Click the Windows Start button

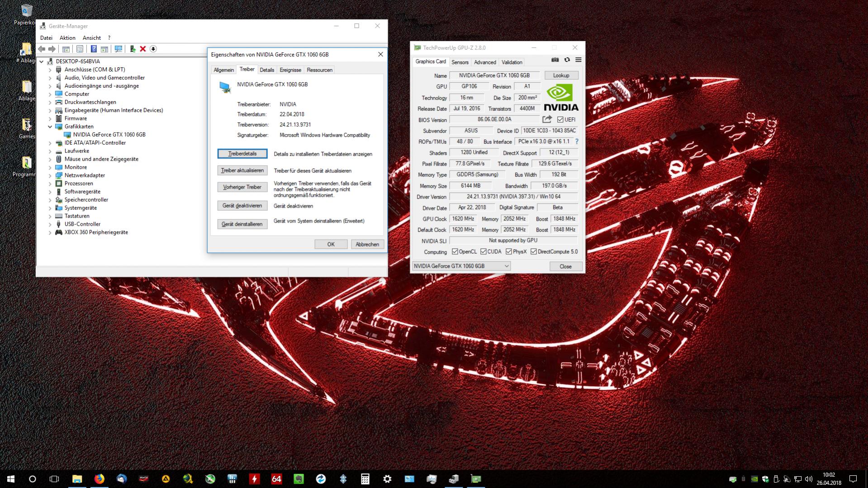11,479
